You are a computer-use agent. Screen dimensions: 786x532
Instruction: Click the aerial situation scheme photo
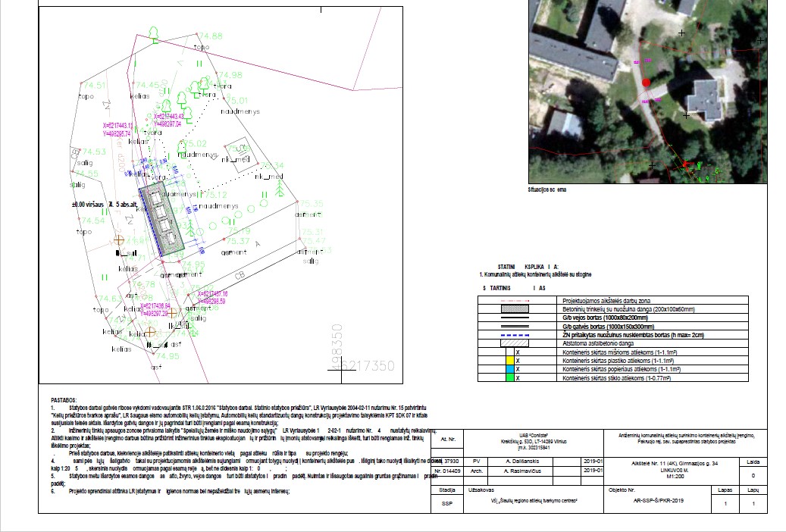(647, 92)
